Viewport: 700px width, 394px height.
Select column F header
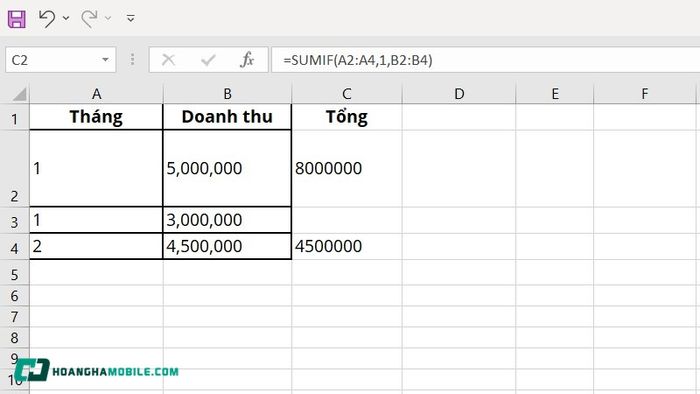pos(645,94)
